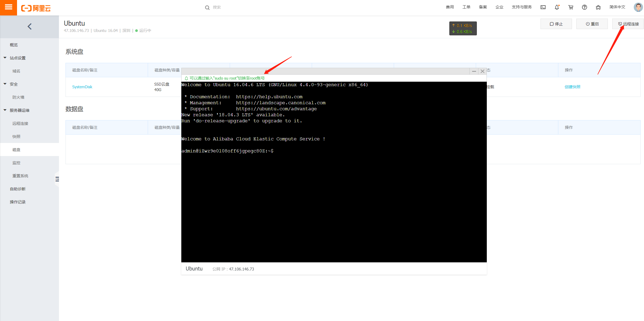Click the 创建快照 link

click(572, 87)
